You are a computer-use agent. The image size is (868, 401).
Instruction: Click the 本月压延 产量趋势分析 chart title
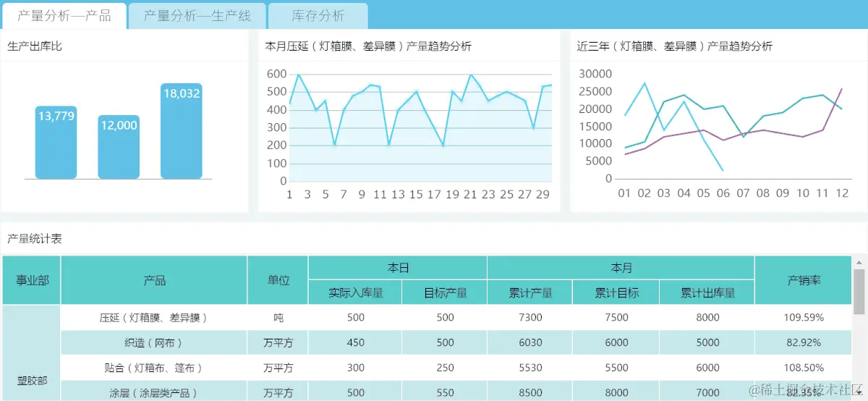368,46
